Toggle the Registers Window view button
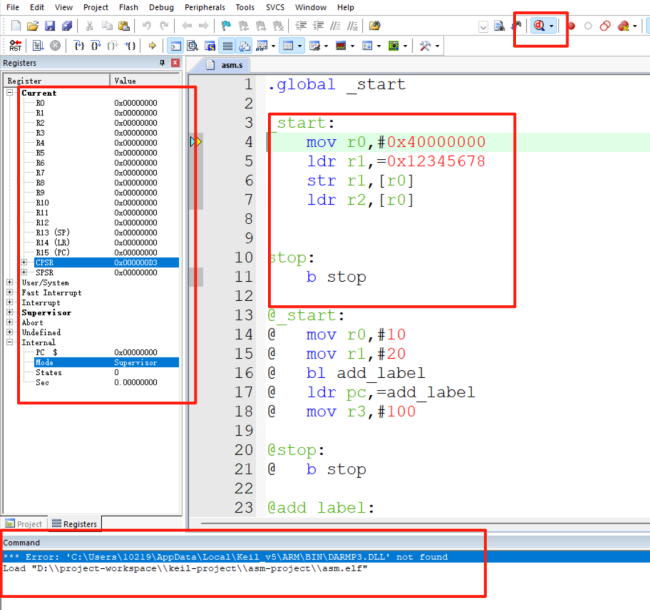This screenshot has height=610, width=650. pos(227,45)
